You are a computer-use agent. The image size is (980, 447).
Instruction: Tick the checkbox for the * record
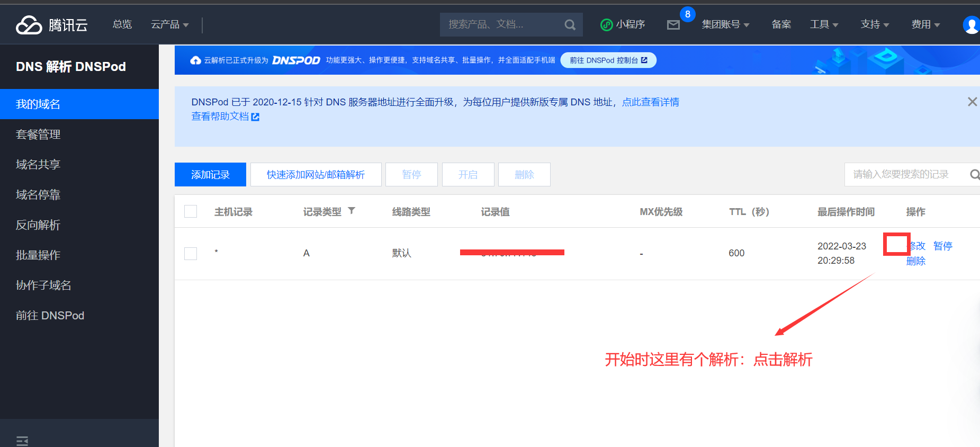(191, 254)
